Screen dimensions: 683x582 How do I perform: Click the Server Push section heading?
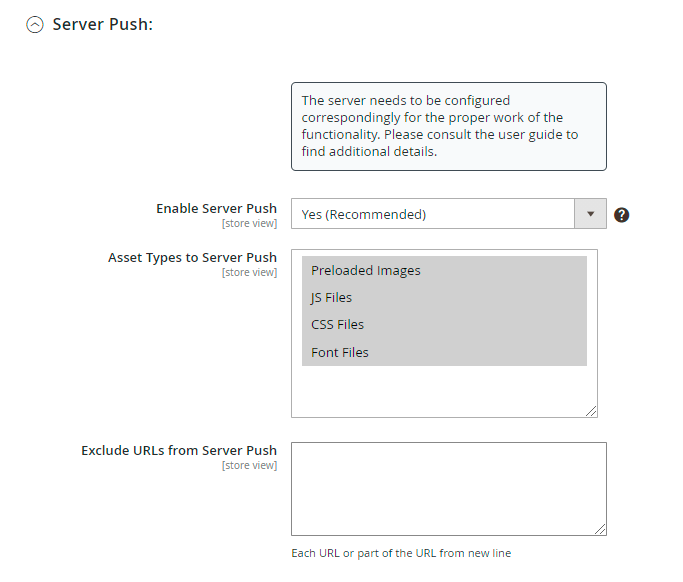[x=102, y=24]
